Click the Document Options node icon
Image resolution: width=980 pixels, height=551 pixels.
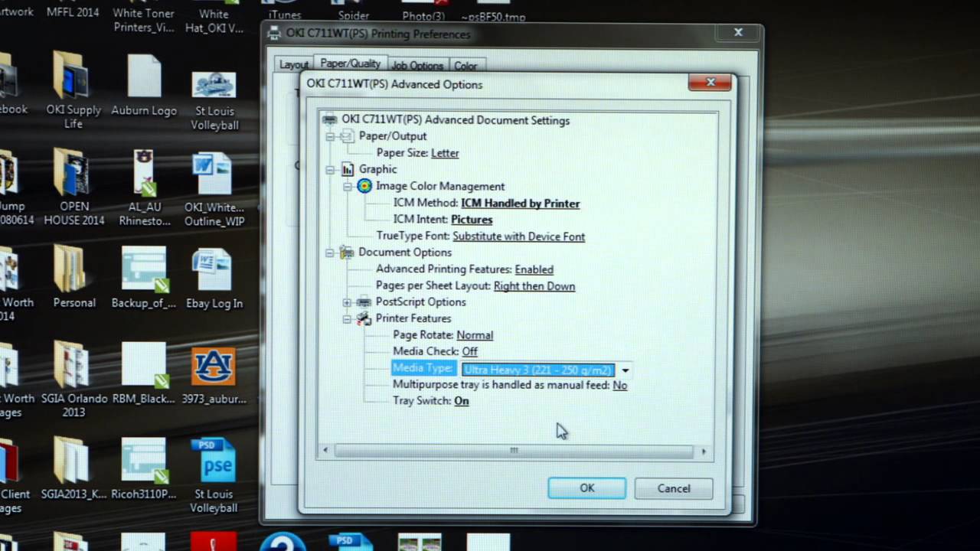(x=347, y=252)
